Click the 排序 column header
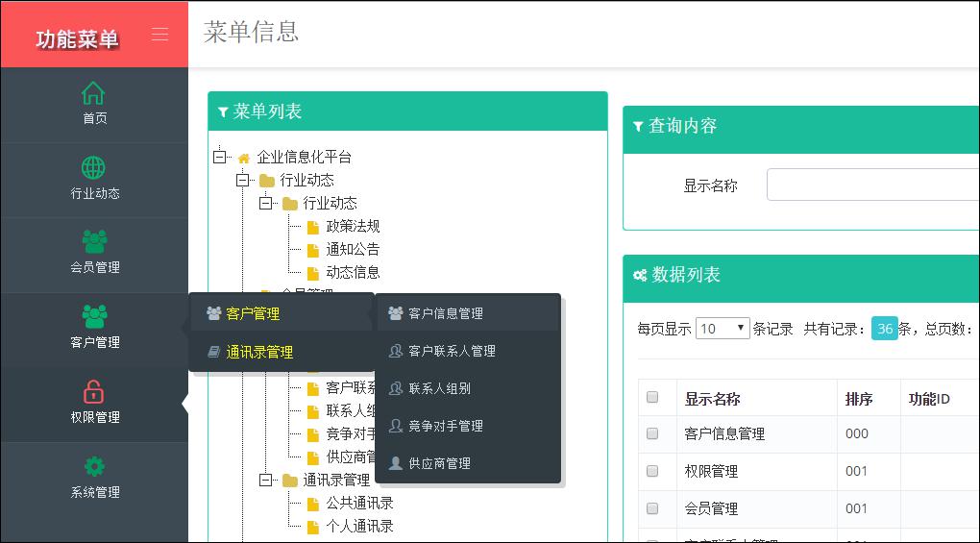The width and height of the screenshot is (980, 543). 859,399
